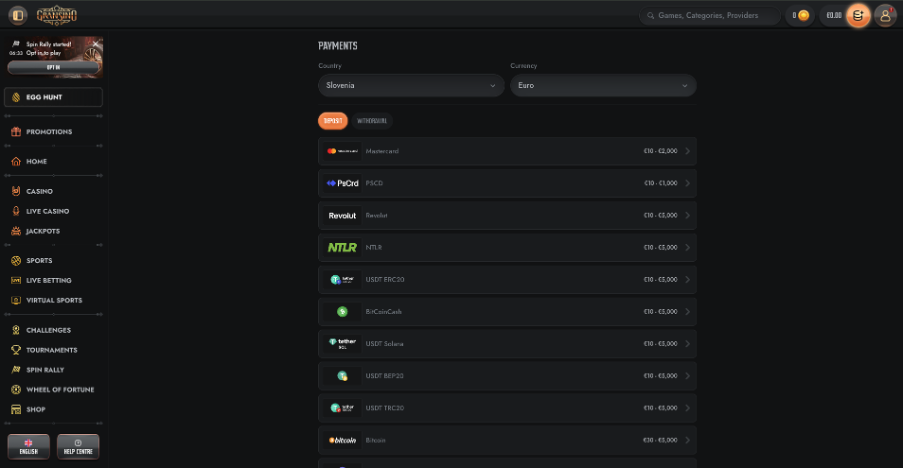This screenshot has height=468, width=904.
Task: Open Promotions gift icon in sidebar
Action: tap(16, 131)
